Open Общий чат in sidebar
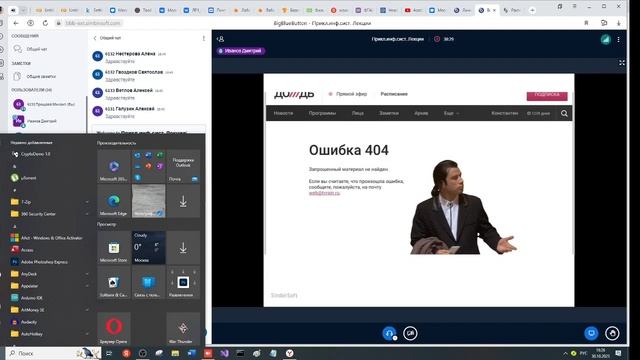 click(36, 49)
